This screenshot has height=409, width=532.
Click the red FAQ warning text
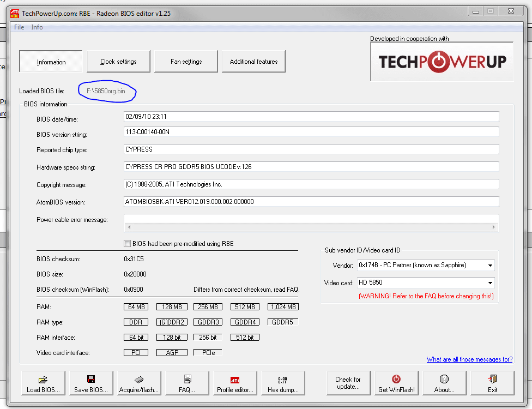426,296
